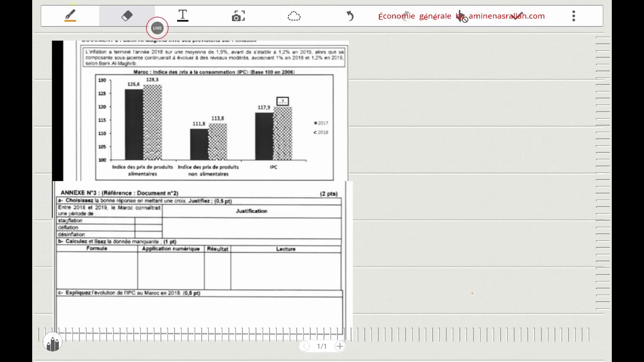
Task: Click the LIVE recording badge
Action: click(157, 28)
